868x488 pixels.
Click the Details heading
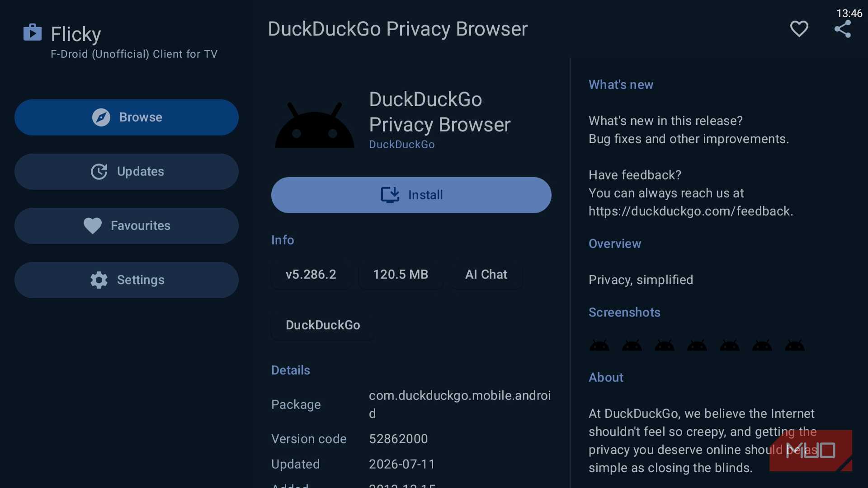tap(291, 371)
